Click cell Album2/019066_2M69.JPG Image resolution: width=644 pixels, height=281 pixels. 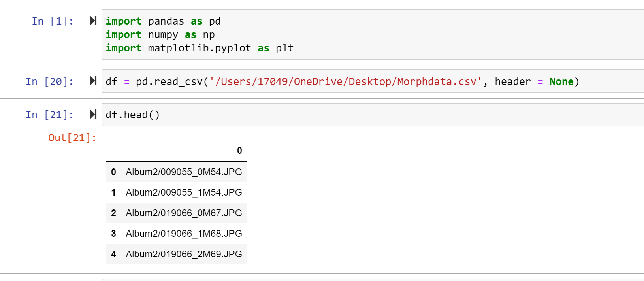pyautogui.click(x=184, y=254)
